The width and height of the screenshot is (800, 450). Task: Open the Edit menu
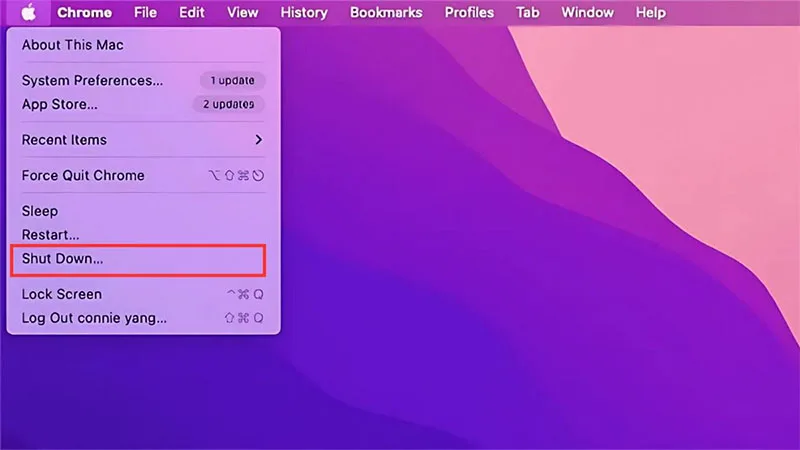pos(192,12)
